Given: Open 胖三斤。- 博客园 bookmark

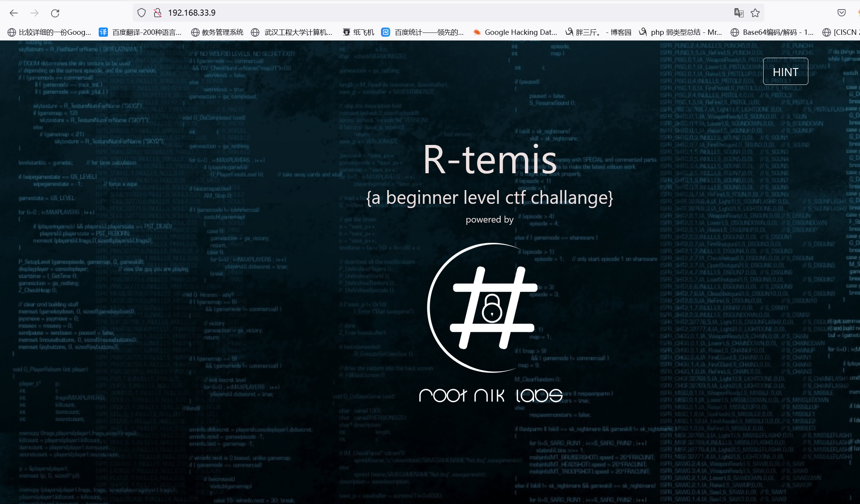Looking at the screenshot, I should 598,33.
